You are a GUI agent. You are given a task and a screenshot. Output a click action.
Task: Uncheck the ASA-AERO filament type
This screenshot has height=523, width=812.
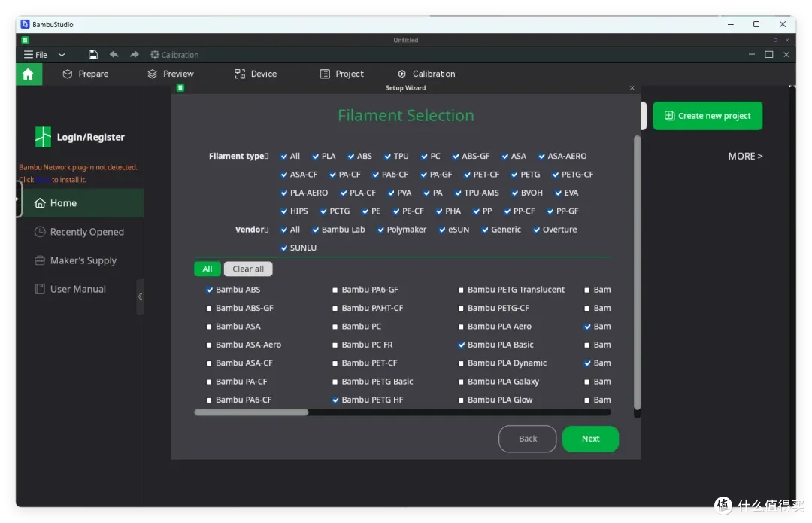541,156
